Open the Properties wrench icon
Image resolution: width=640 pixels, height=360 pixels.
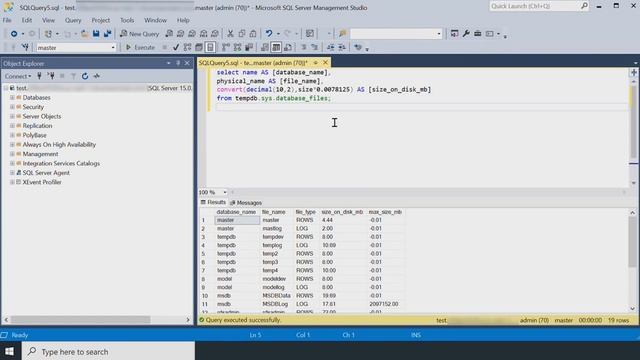(x=466, y=34)
